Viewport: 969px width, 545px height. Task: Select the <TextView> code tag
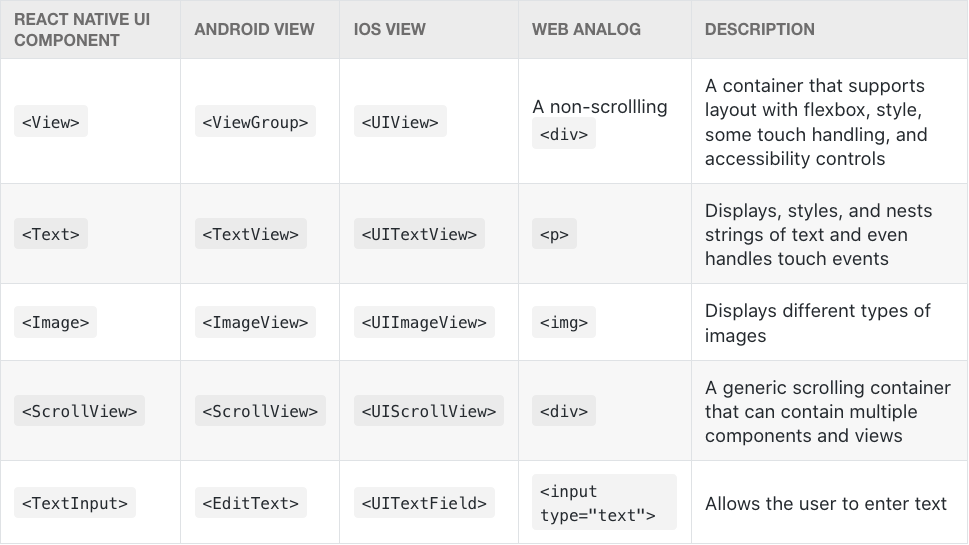250,234
